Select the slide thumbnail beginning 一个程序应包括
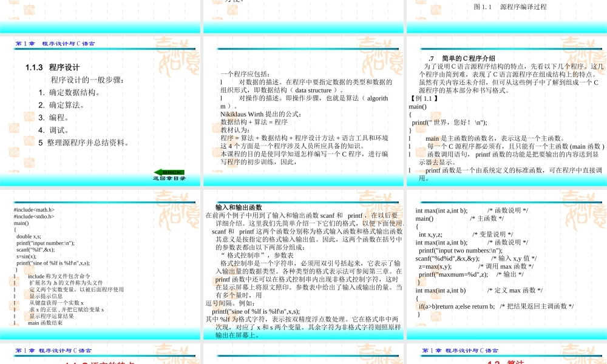Viewport: 607px width, 364px height. 303,111
